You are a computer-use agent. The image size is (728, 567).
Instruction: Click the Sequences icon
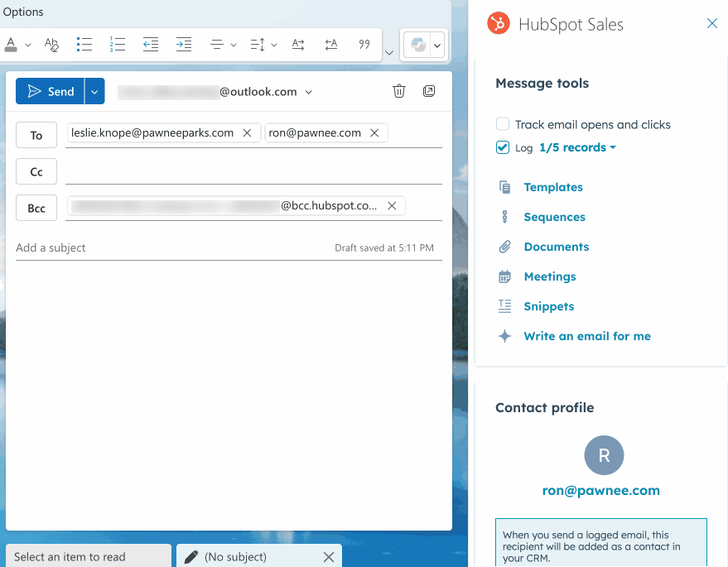coord(504,217)
